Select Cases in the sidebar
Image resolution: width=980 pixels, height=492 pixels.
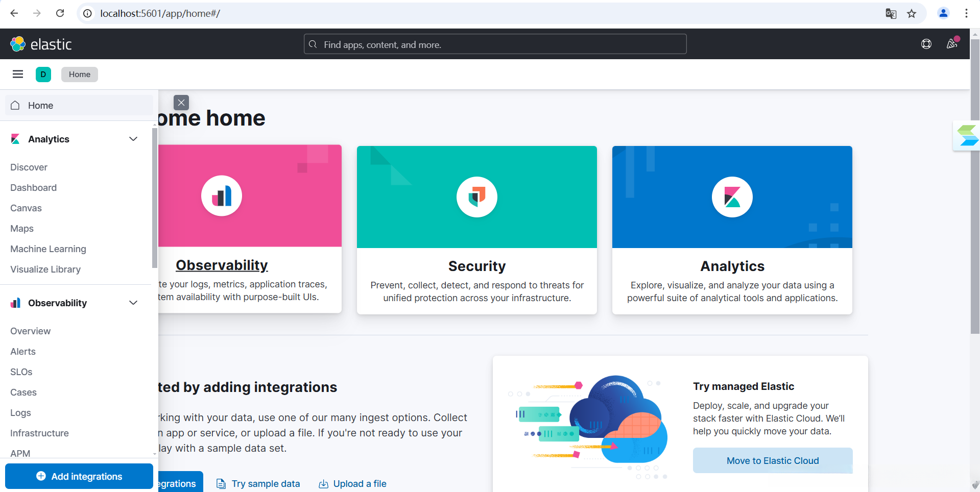click(x=23, y=392)
